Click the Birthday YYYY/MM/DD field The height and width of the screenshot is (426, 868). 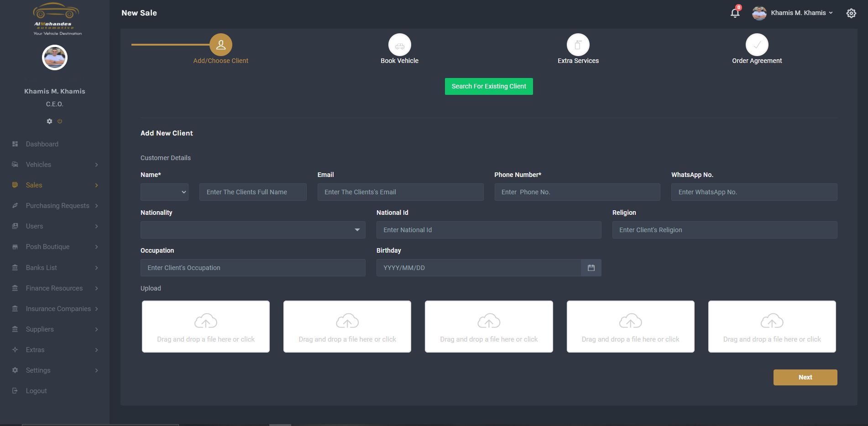click(479, 268)
